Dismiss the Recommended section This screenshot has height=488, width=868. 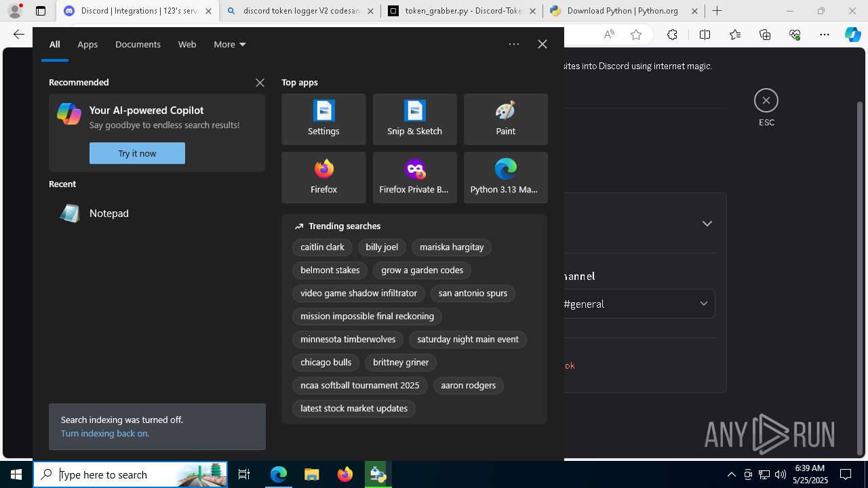tap(260, 83)
